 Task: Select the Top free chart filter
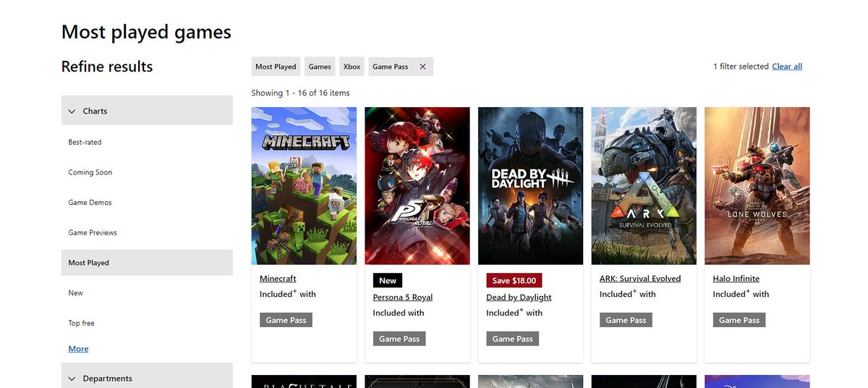[x=81, y=323]
